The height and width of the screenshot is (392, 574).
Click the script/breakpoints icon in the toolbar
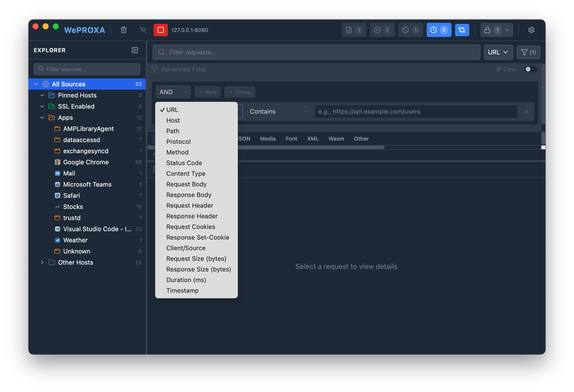tap(354, 30)
